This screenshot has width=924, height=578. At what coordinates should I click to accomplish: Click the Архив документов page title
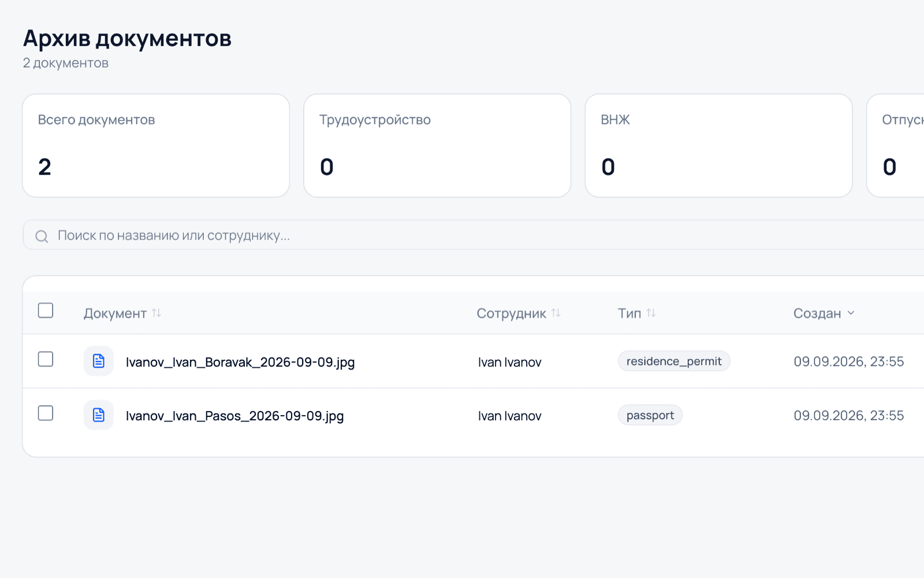click(127, 39)
